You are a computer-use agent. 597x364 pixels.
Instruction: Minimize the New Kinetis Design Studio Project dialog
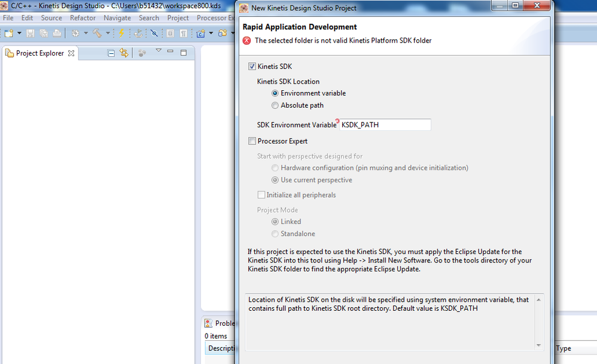point(499,5)
